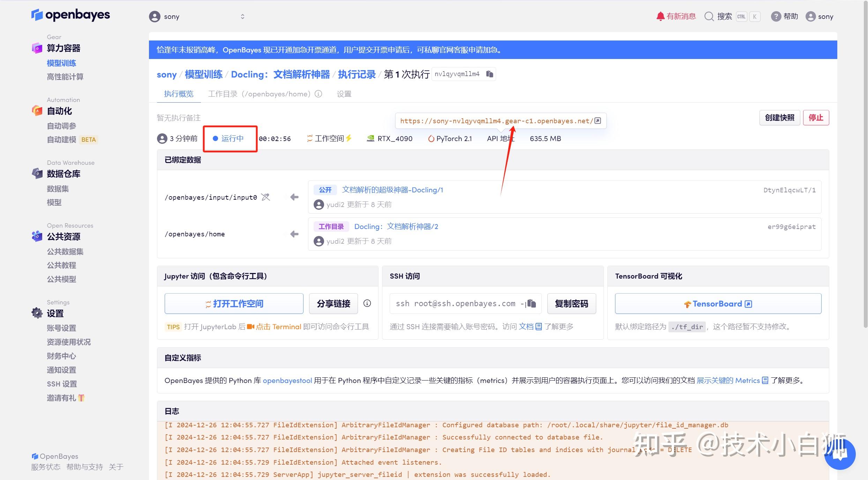Switch to the 设置 tab
This screenshot has width=868, height=480.
pyautogui.click(x=344, y=94)
